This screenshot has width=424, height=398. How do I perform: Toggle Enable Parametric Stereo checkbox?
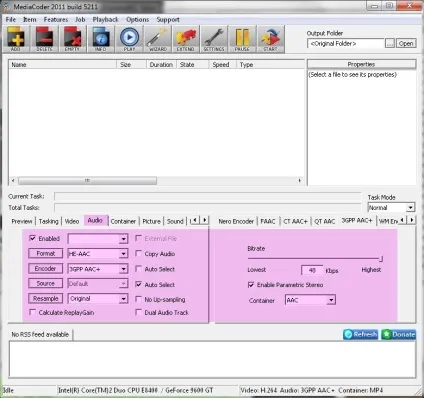(x=251, y=285)
